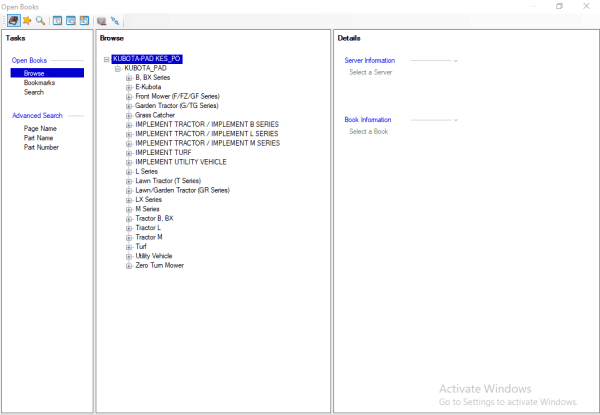Select the Turf tree label
This screenshot has height=415, width=600.
coord(141,246)
